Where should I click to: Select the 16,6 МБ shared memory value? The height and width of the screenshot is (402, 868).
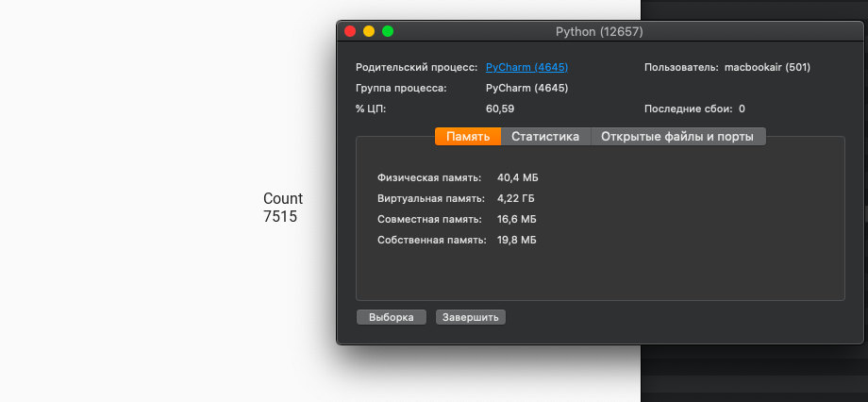516,219
